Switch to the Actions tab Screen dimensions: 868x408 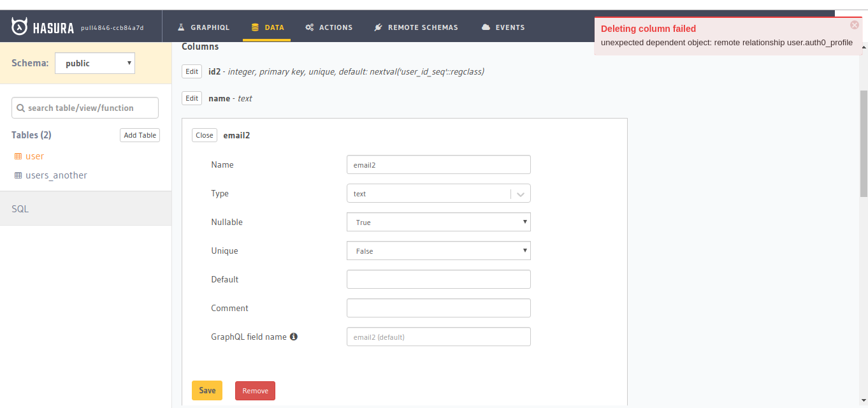tap(329, 27)
